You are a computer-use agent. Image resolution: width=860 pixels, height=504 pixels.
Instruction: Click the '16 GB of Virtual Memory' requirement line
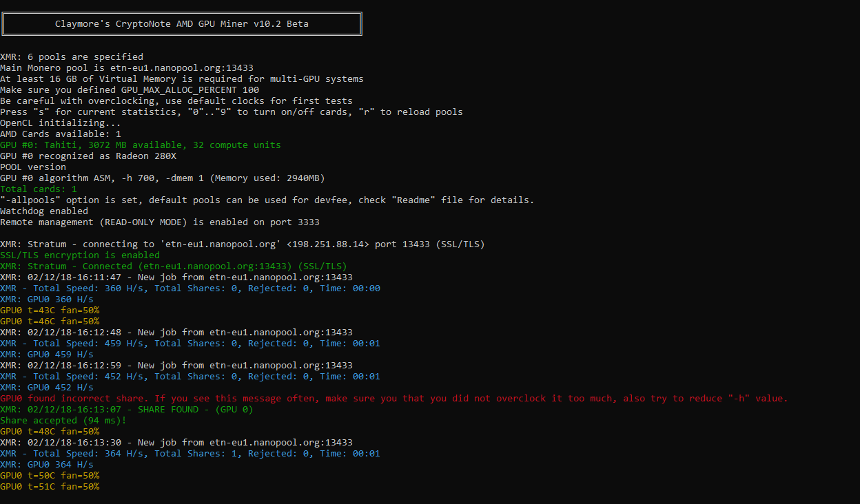tap(182, 79)
